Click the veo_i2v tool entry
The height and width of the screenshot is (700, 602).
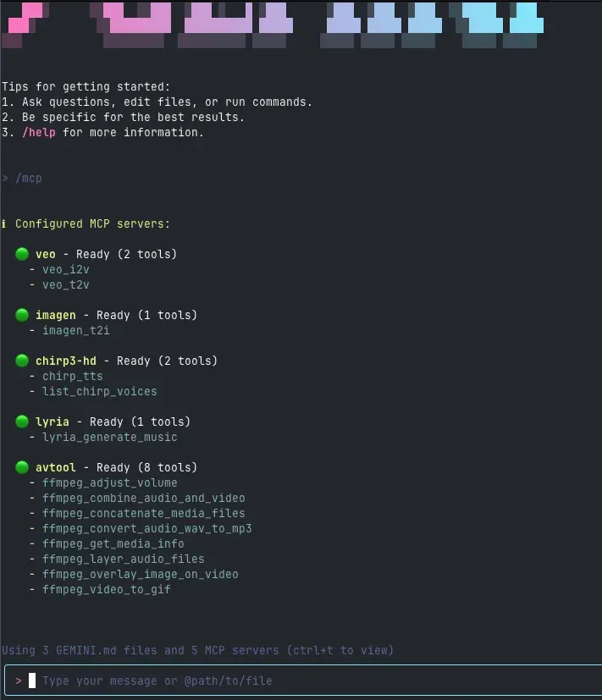click(66, 270)
